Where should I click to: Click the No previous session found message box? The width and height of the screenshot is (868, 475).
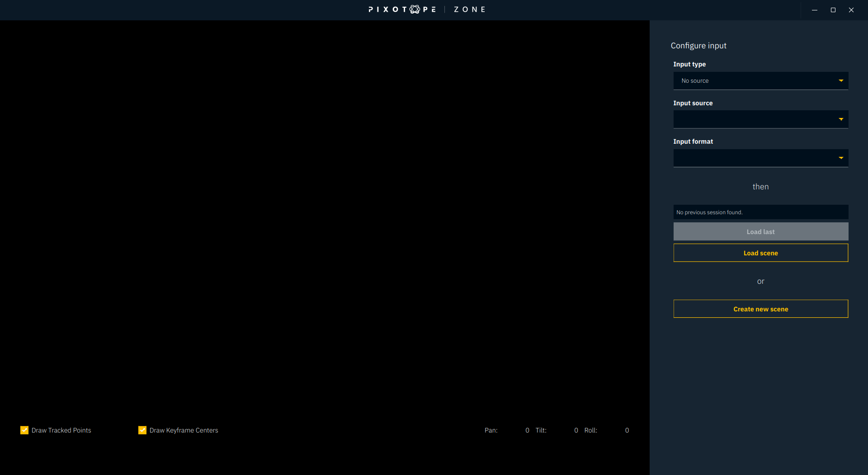760,212
